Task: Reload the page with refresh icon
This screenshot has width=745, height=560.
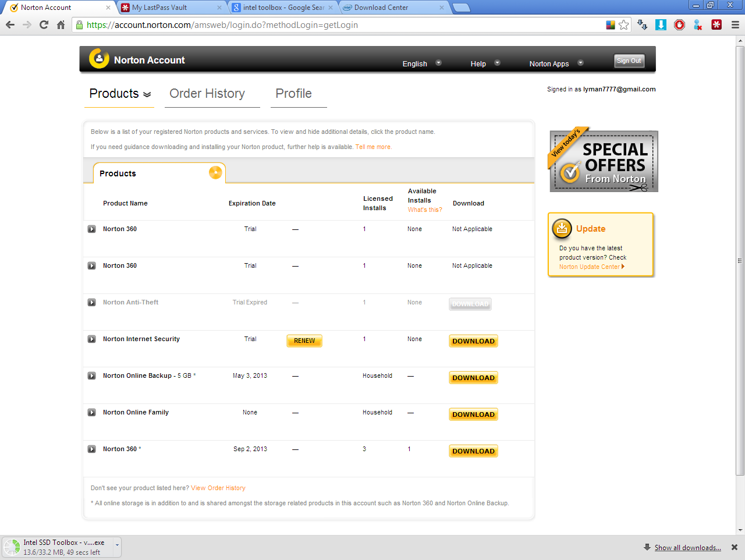Action: point(44,24)
